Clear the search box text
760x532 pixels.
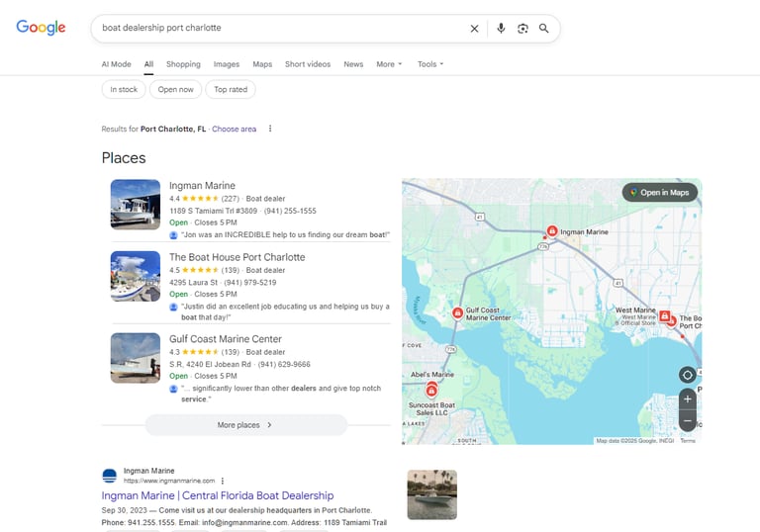[475, 29]
